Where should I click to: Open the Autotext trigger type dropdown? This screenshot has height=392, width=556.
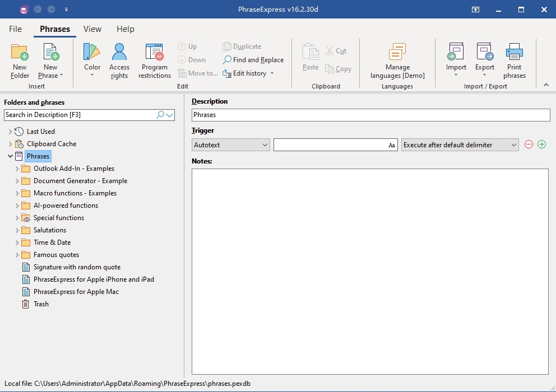click(230, 144)
